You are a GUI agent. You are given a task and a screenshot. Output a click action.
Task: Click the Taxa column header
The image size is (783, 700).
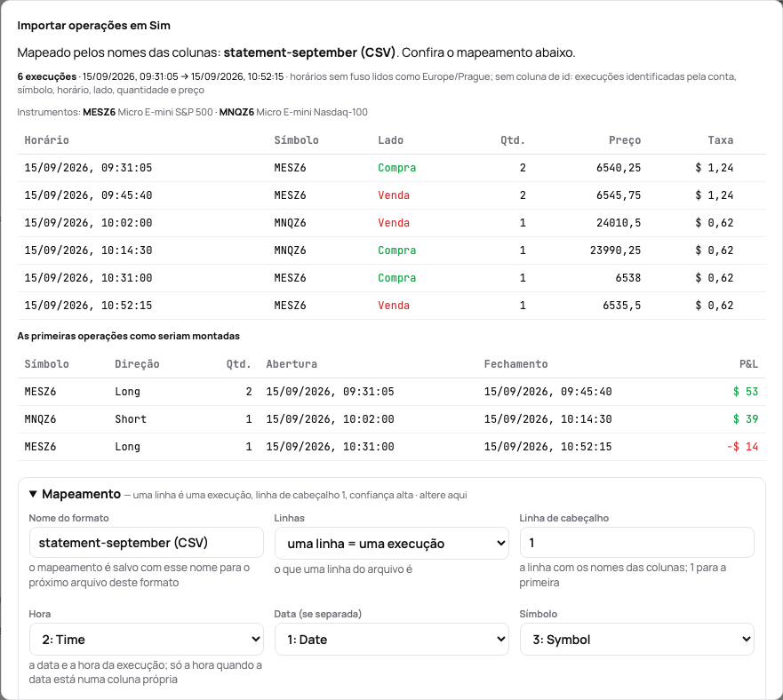(721, 140)
